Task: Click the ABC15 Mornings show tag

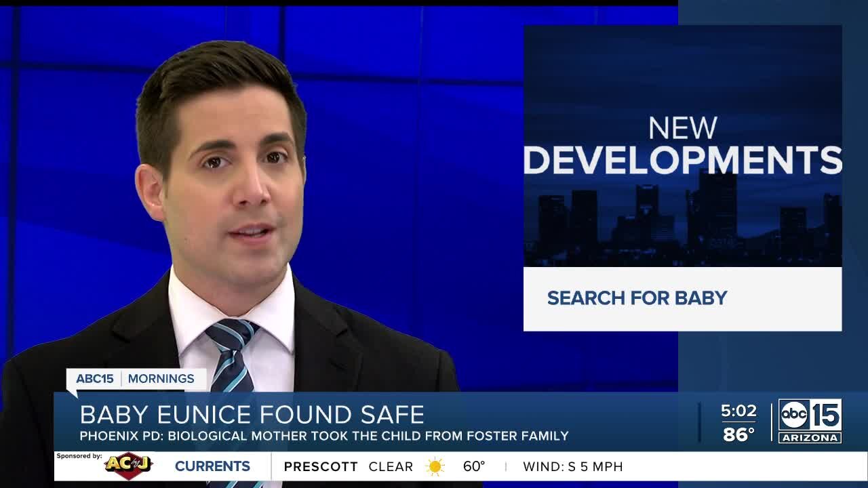Action: [136, 379]
